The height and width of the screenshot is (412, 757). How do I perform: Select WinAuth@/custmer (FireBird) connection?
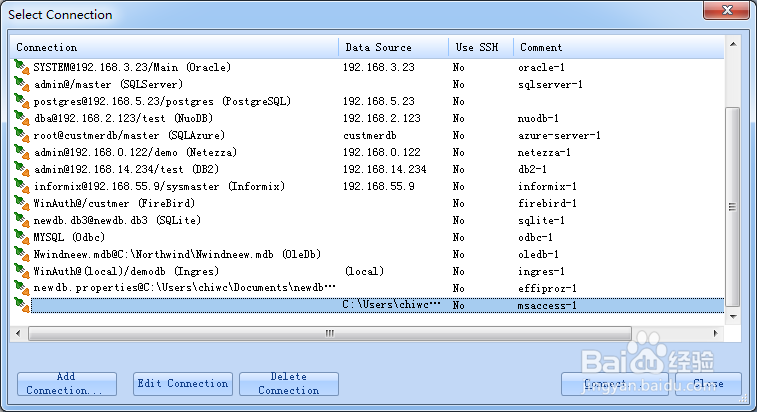[x=114, y=203]
